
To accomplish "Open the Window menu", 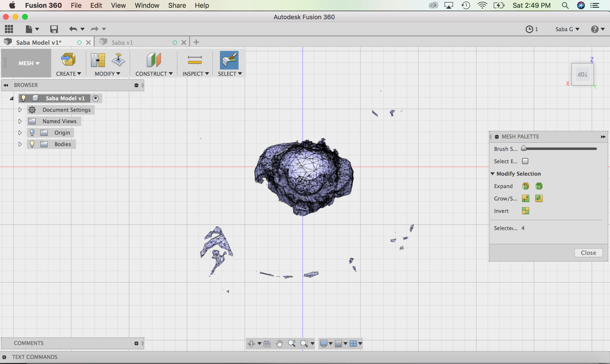I will (x=147, y=5).
